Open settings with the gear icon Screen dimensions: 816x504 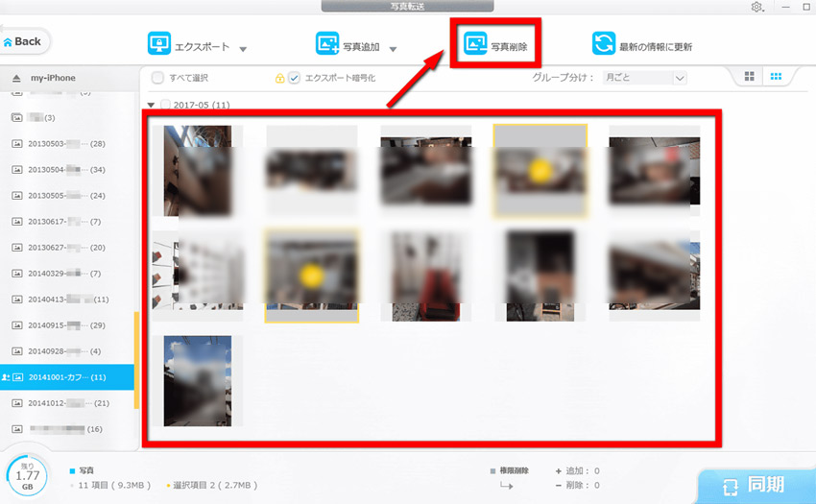[x=757, y=8]
